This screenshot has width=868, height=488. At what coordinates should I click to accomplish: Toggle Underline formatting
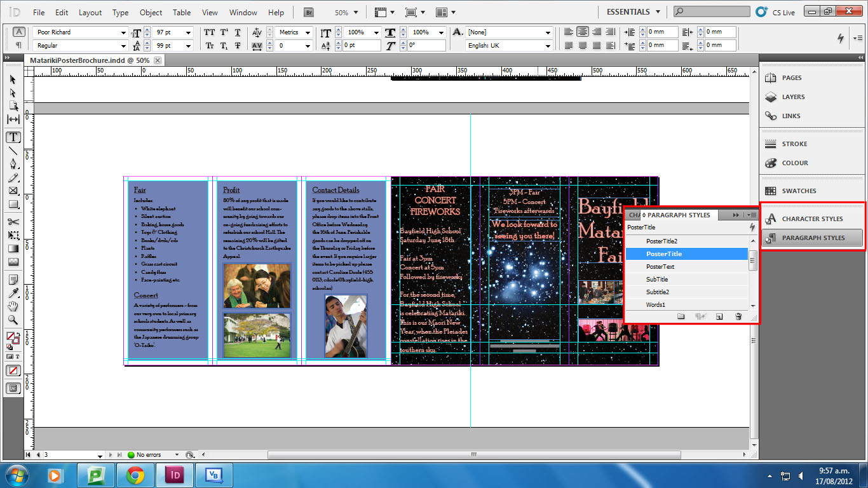click(238, 32)
